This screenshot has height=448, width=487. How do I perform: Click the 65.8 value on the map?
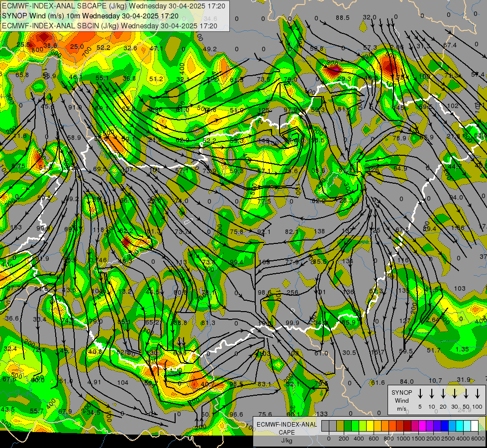(22, 75)
